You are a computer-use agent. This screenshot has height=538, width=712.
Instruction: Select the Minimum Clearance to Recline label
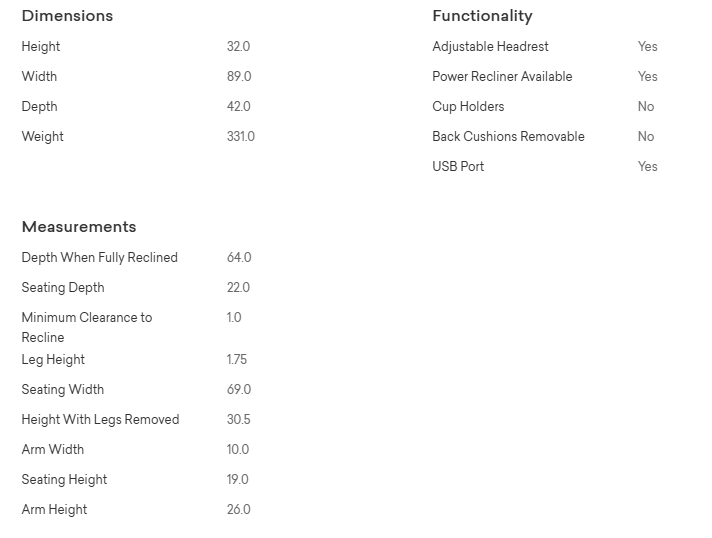click(x=87, y=327)
